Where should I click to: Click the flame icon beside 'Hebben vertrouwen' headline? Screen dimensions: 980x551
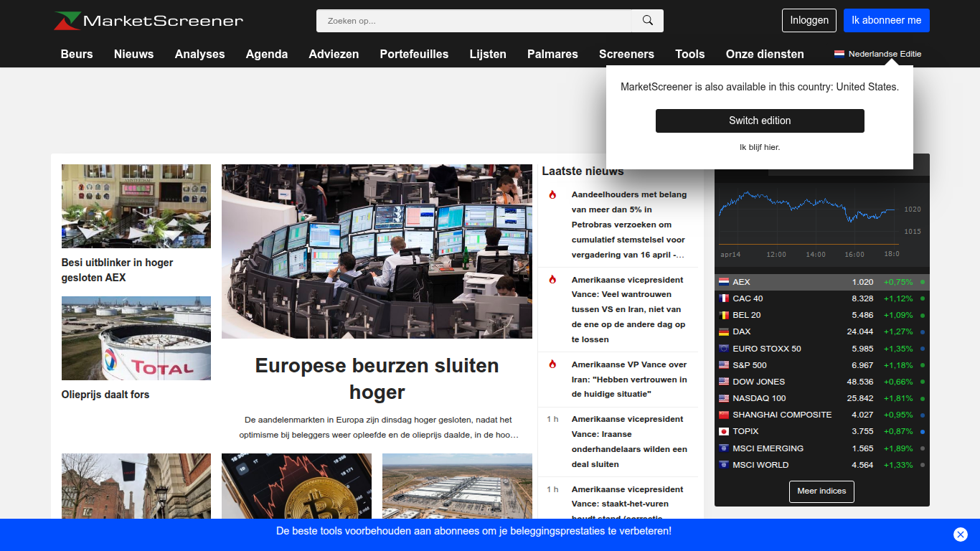point(552,364)
